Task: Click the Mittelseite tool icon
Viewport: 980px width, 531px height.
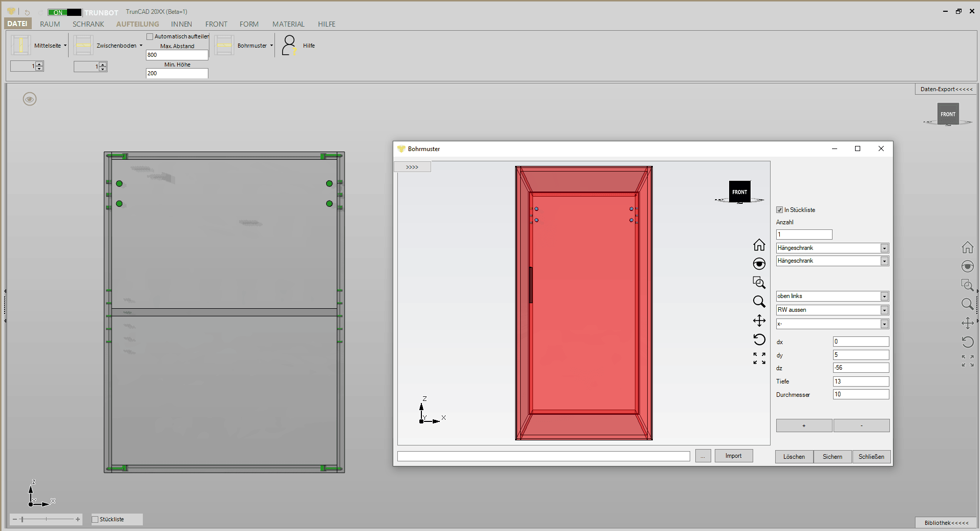Action: (21, 46)
